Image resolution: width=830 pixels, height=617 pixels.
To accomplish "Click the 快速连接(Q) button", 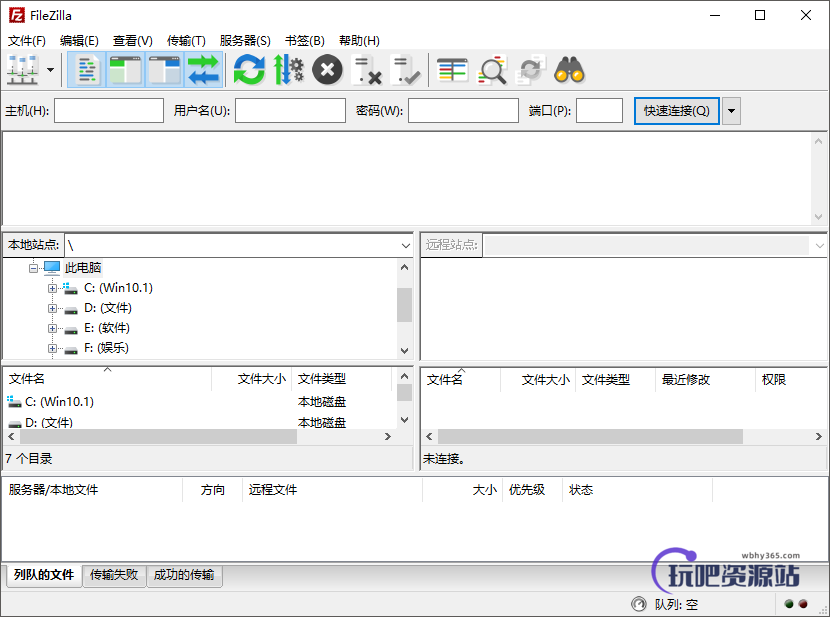I will pyautogui.click(x=676, y=111).
